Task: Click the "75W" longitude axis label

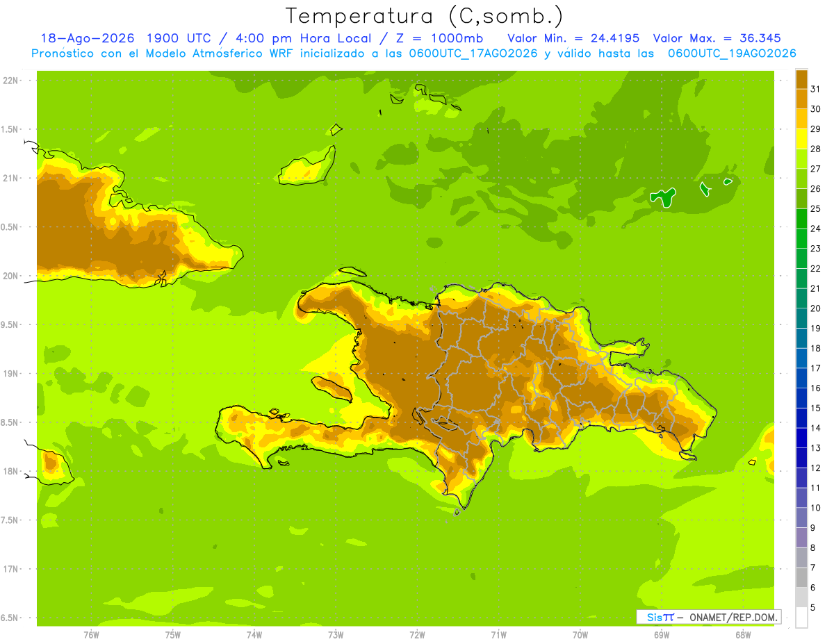Action: pyautogui.click(x=173, y=635)
